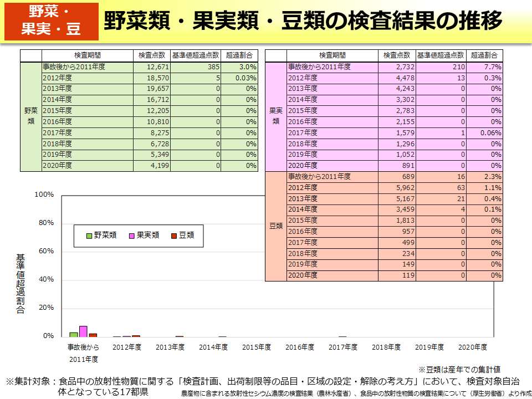Screen dimensions: 532x399
Task: Click the 野菜類 row group label in table
Action: point(31,116)
